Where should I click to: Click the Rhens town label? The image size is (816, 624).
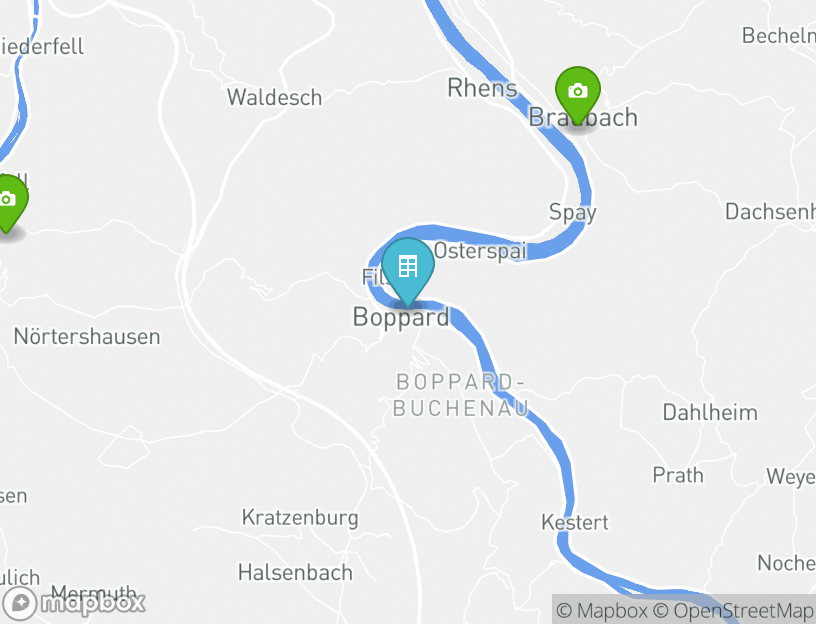point(482,87)
